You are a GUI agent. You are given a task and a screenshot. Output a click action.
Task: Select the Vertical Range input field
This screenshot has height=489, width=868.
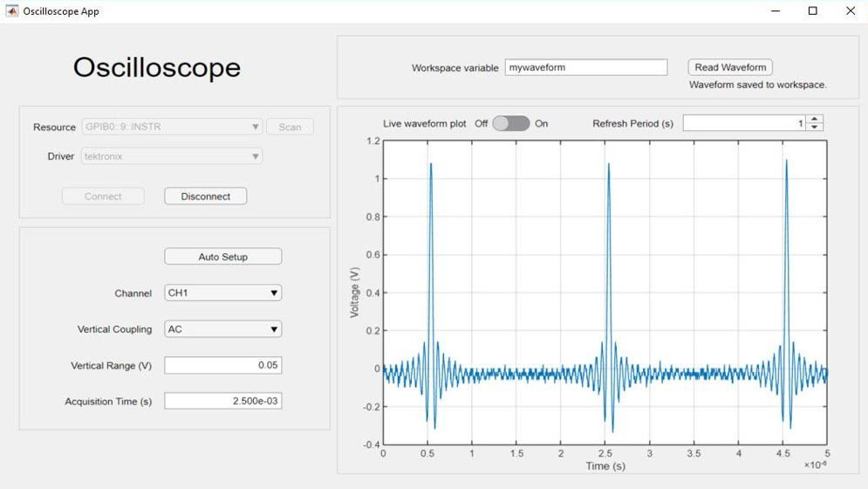(x=222, y=365)
